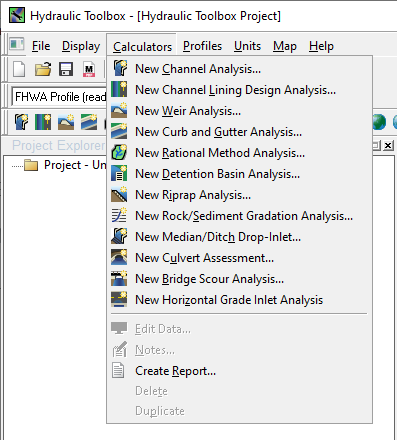Image resolution: width=397 pixels, height=440 pixels.
Task: Choose New Detention Basin Analysis...
Action: click(240, 174)
